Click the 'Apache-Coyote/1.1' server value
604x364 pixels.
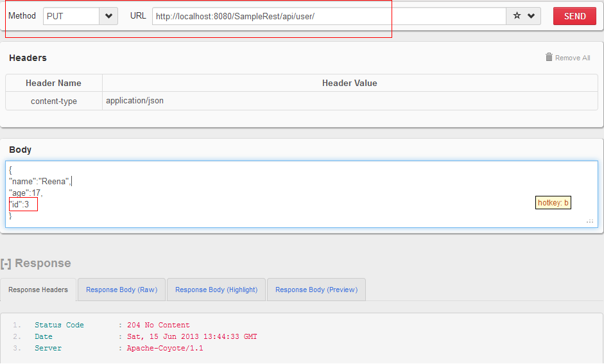(x=165, y=348)
